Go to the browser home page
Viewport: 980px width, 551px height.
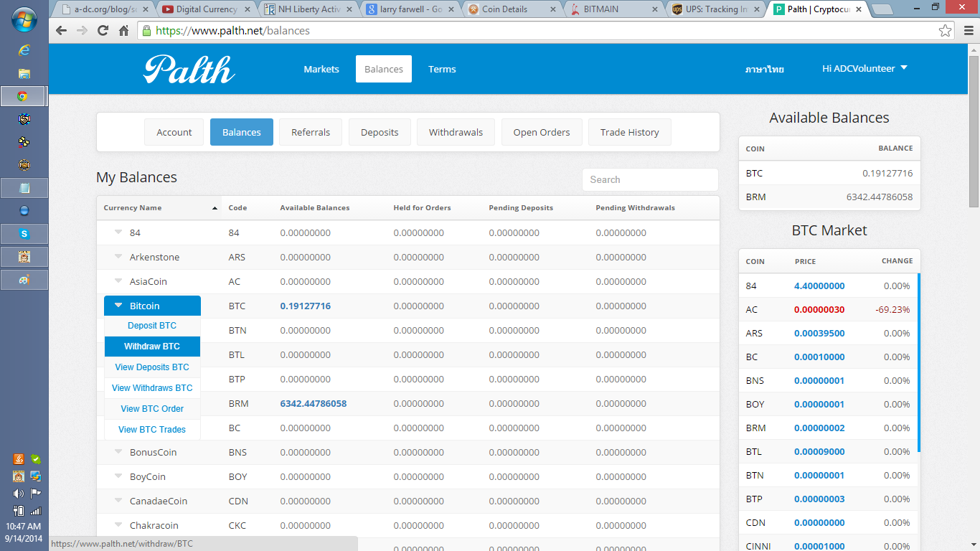coord(123,31)
